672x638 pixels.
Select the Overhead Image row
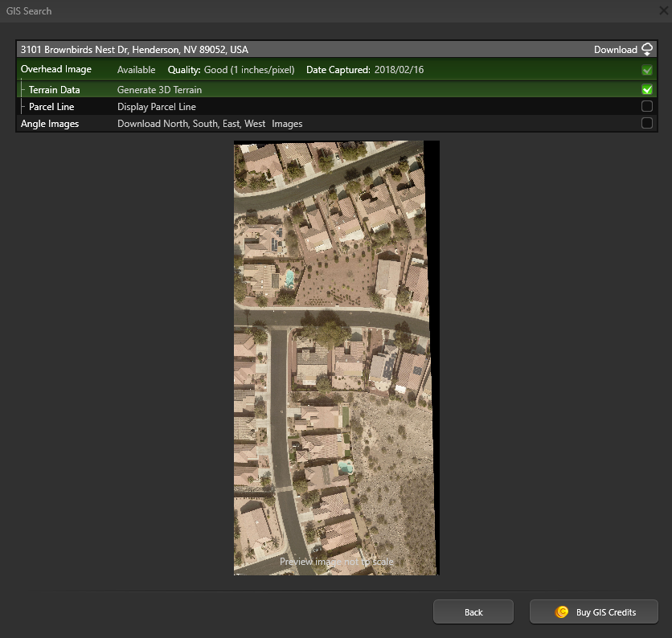(x=56, y=70)
